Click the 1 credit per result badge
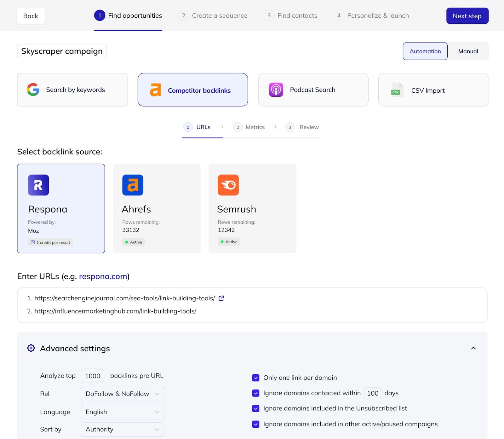Image resolution: width=504 pixels, height=439 pixels. pyautogui.click(x=50, y=242)
